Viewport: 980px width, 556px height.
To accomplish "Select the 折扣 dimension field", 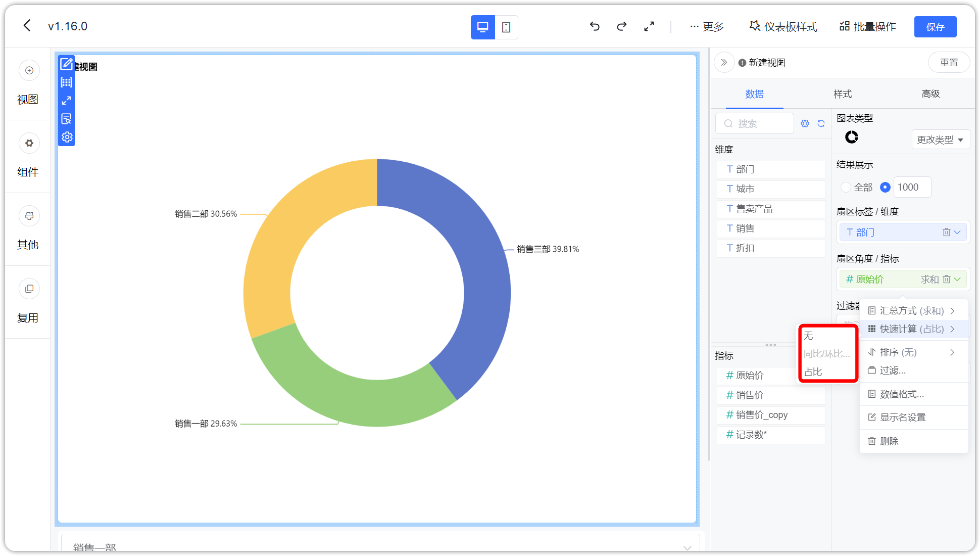I will [770, 248].
